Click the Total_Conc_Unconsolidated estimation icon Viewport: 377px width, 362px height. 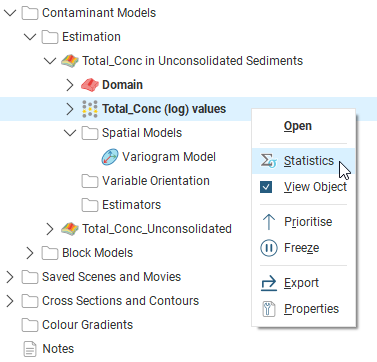[70, 229]
